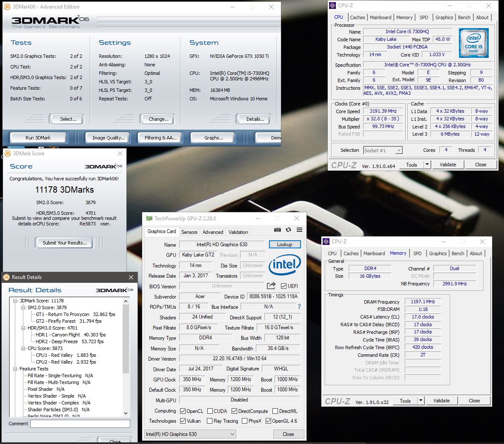Image resolution: width=504 pixels, height=444 pixels.
Task: Click into the Comment input field
Action: 80,424
